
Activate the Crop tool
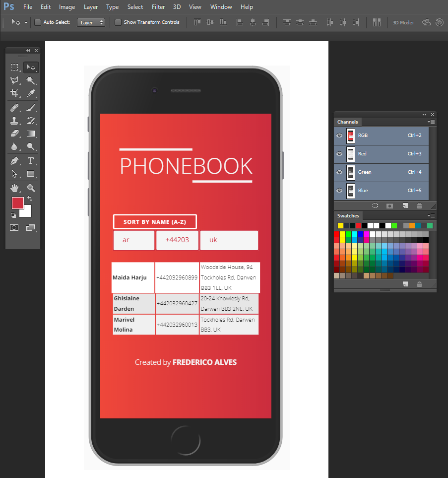(x=14, y=93)
